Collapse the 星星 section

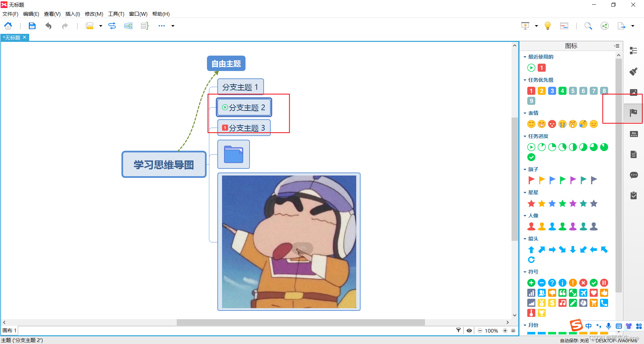click(525, 193)
